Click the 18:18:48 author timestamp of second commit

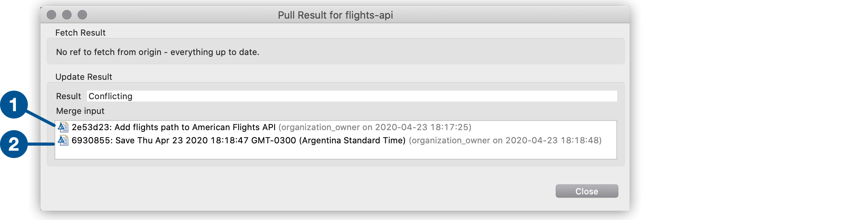tap(505, 140)
